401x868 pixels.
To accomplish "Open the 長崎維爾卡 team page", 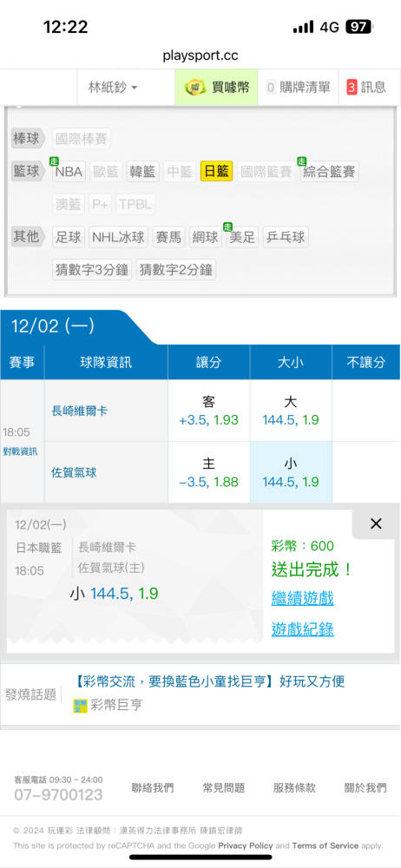I will click(80, 411).
